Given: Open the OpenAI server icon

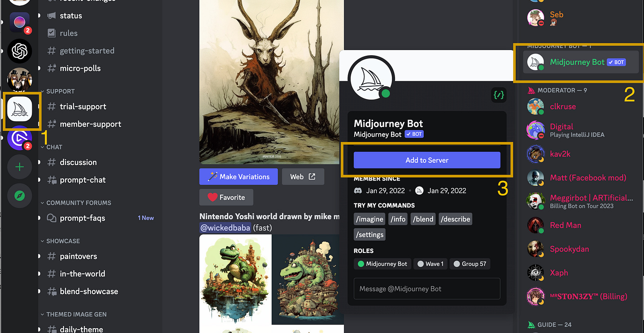Looking at the screenshot, I should [x=19, y=51].
